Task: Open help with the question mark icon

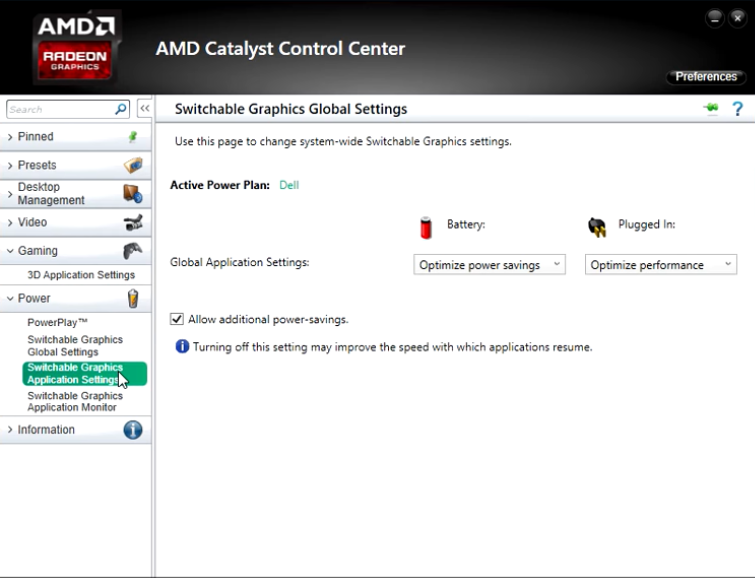Action: pos(737,109)
